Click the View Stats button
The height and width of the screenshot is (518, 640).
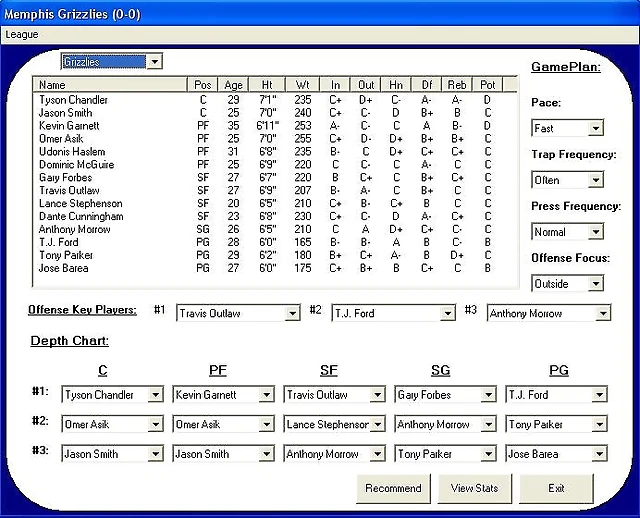pos(475,488)
